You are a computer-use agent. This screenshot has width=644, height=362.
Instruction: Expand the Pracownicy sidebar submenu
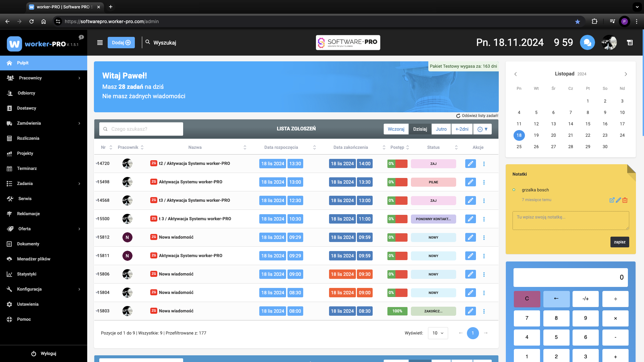79,78
